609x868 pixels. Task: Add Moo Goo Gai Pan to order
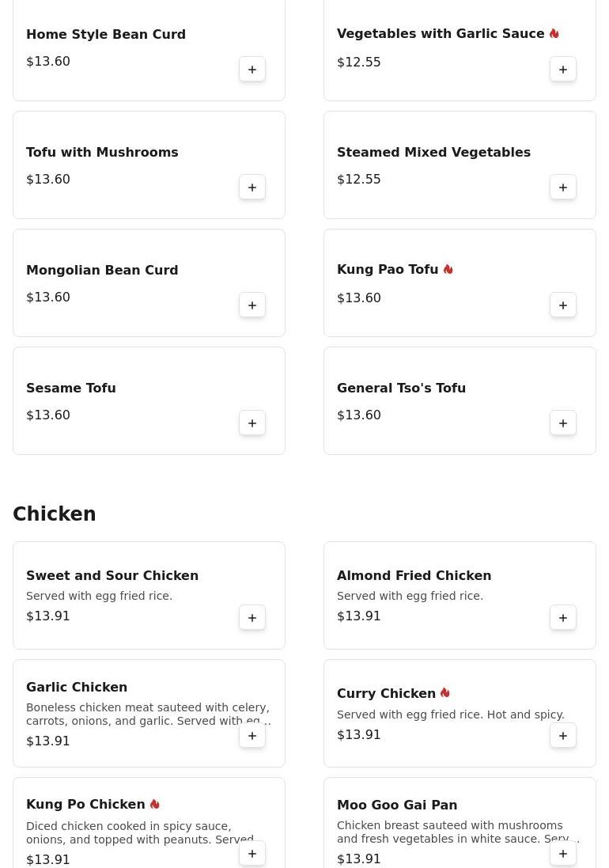[x=563, y=854]
